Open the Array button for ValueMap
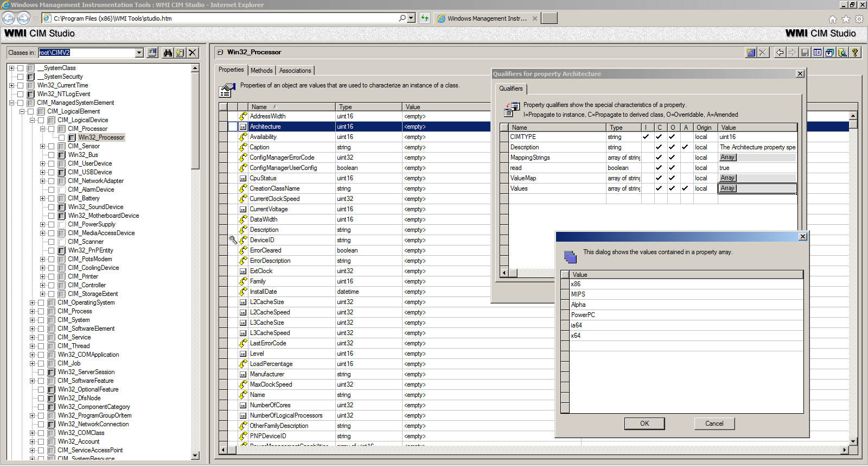 click(x=728, y=178)
